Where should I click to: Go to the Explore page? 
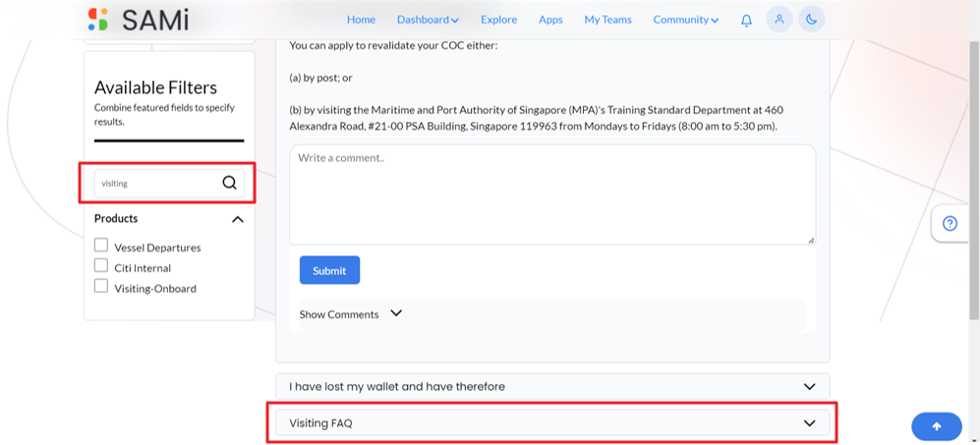[498, 20]
